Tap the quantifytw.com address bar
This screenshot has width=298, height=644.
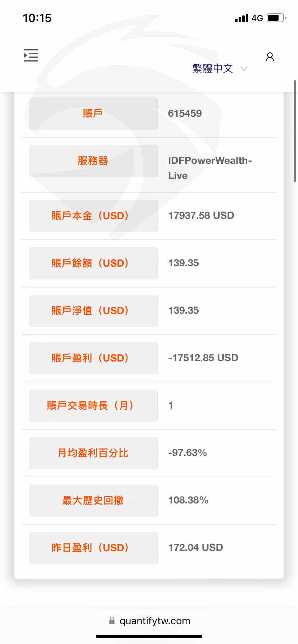coord(155,621)
